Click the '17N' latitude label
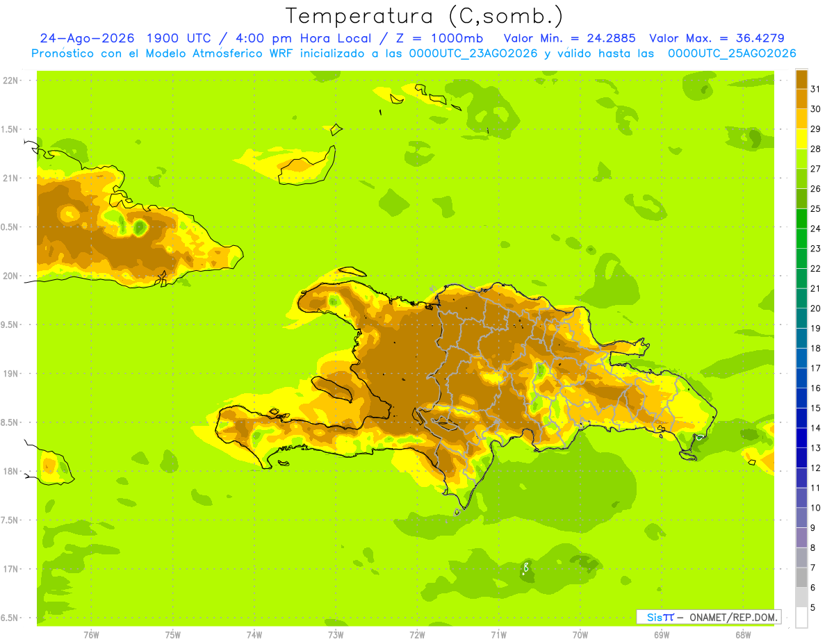 (12, 569)
